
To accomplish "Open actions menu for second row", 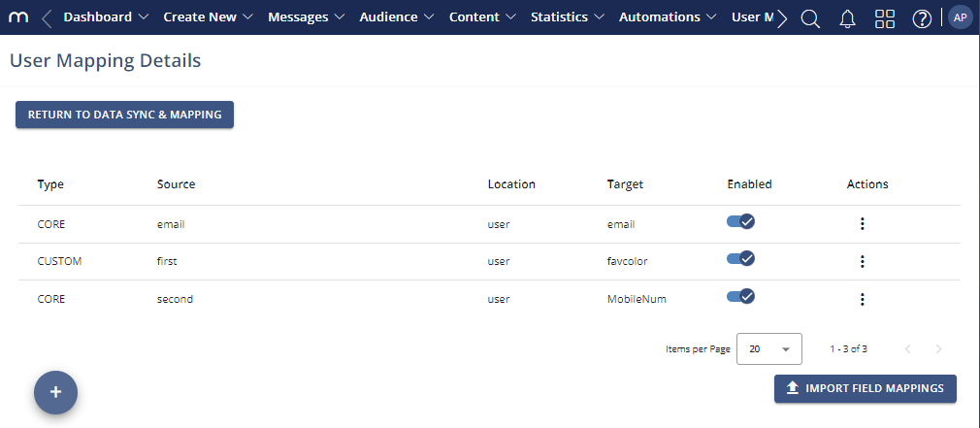I will (863, 299).
